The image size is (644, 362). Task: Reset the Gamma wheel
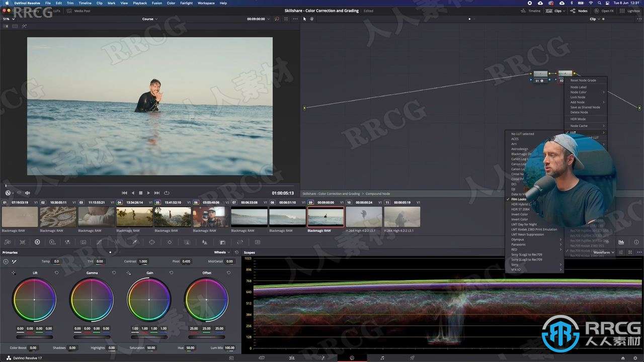pyautogui.click(x=114, y=273)
